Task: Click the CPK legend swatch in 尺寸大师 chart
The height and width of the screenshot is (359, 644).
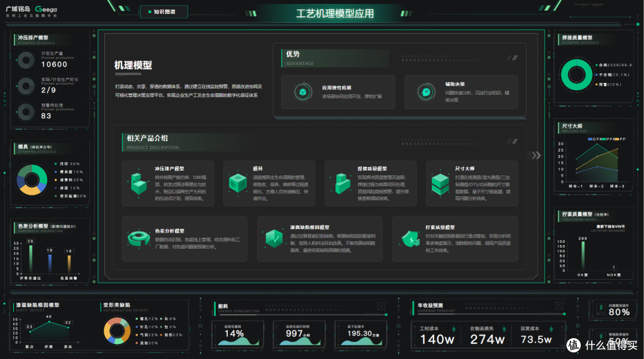Action: [x=590, y=139]
